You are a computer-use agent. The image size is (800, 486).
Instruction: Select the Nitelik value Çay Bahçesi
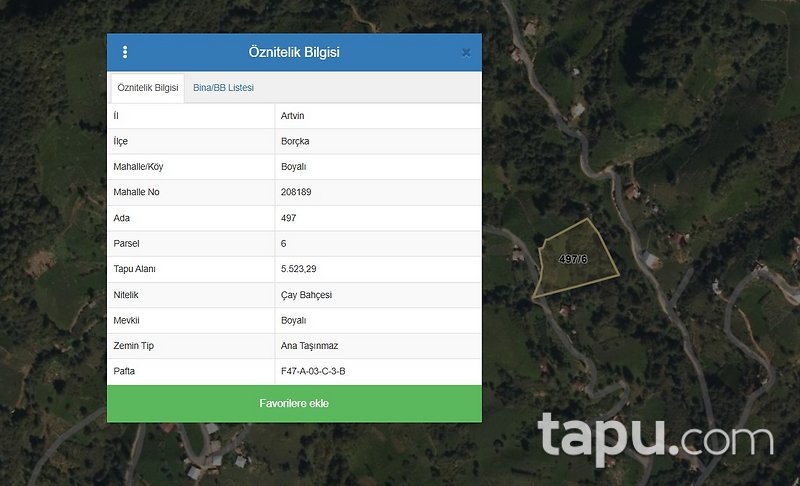[x=306, y=295]
